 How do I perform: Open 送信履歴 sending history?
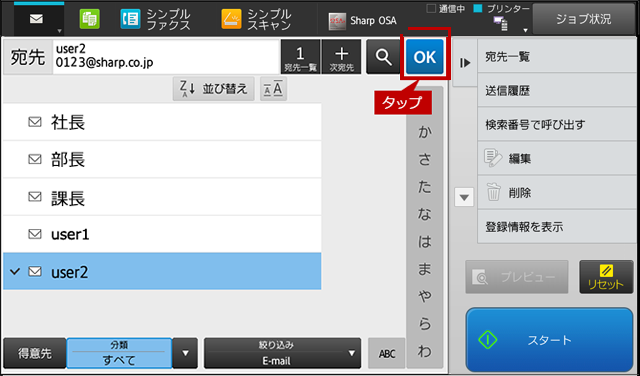point(557,91)
